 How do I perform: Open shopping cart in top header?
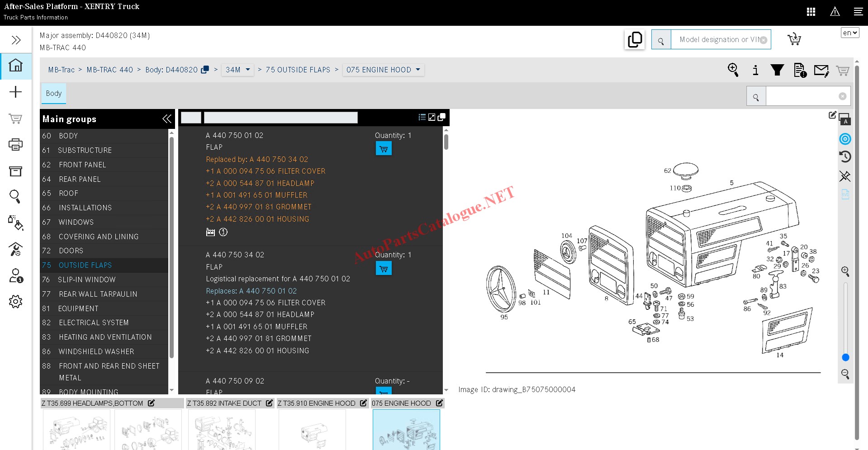pos(794,39)
